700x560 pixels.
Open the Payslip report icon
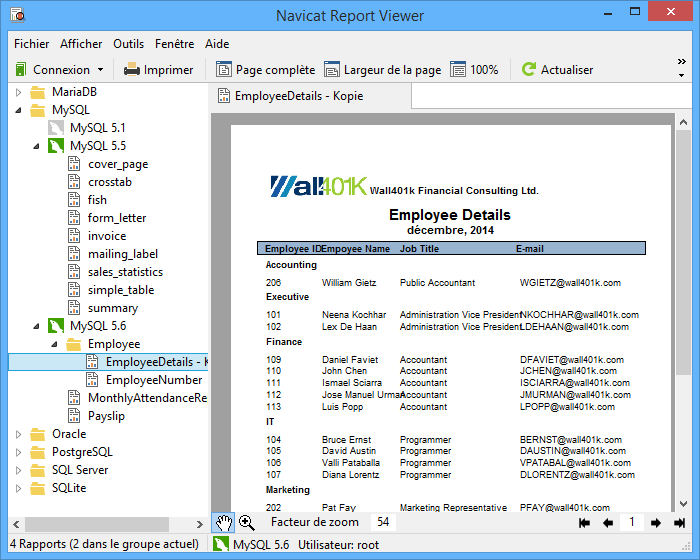click(x=74, y=416)
